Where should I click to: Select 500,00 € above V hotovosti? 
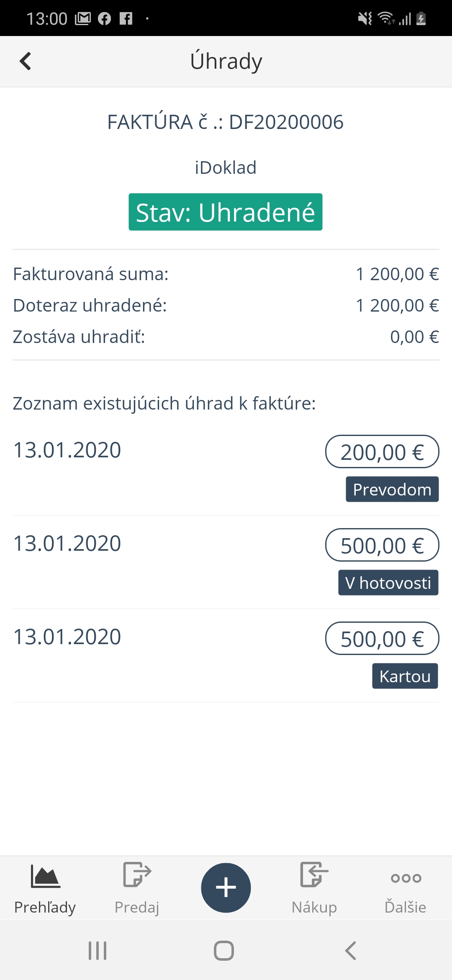(x=382, y=545)
